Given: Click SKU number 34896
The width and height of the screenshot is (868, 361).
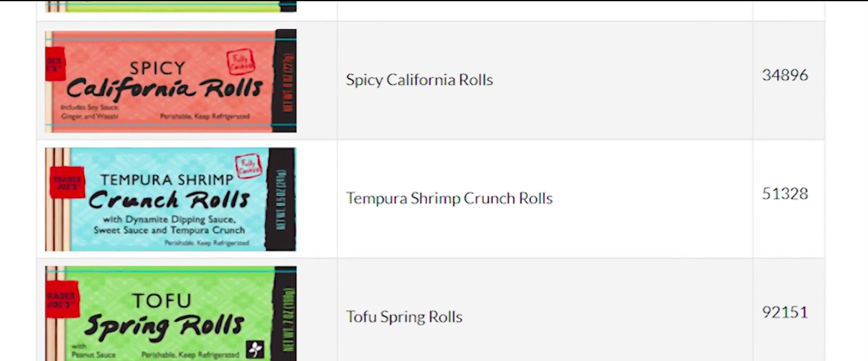Looking at the screenshot, I should point(785,75).
